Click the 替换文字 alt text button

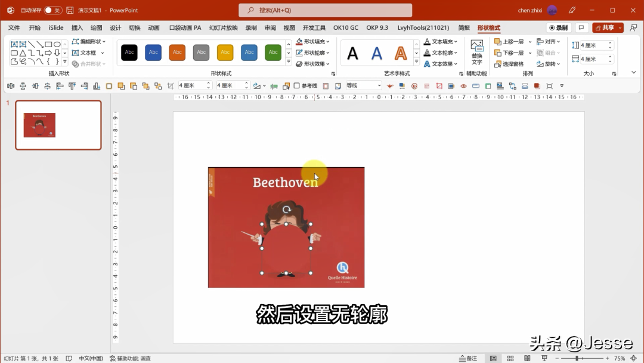pyautogui.click(x=477, y=53)
